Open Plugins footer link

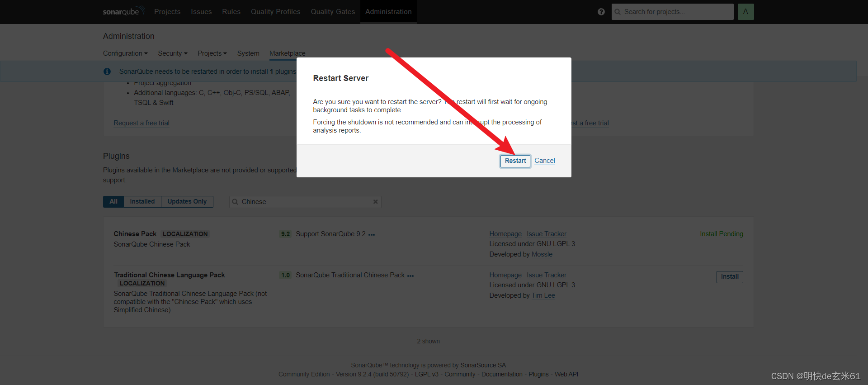pos(538,374)
